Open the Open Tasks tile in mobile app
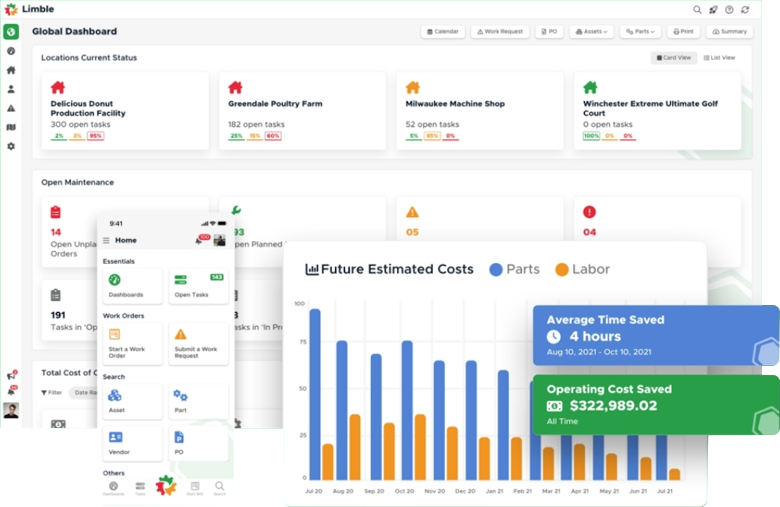The width and height of the screenshot is (780, 507). pos(198,286)
